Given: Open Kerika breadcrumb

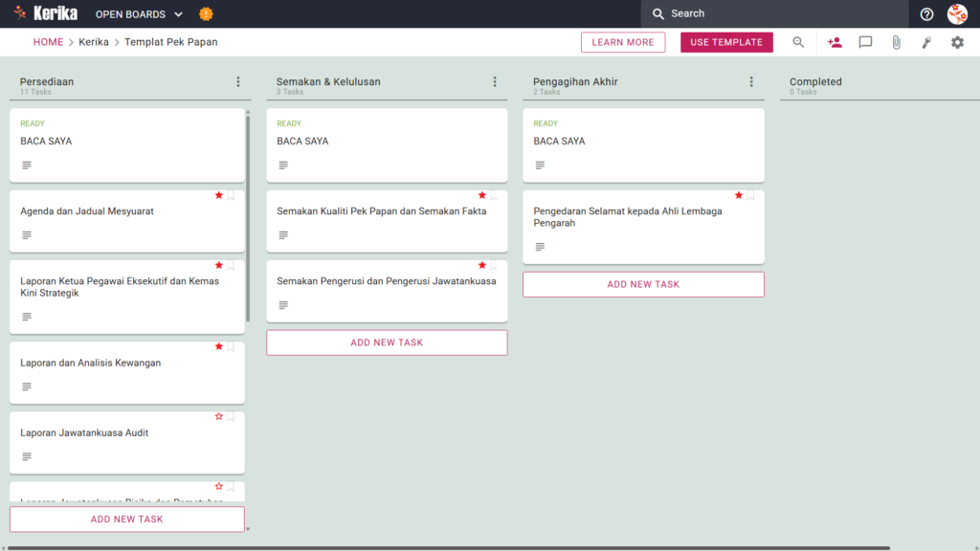Looking at the screenshot, I should [x=94, y=42].
